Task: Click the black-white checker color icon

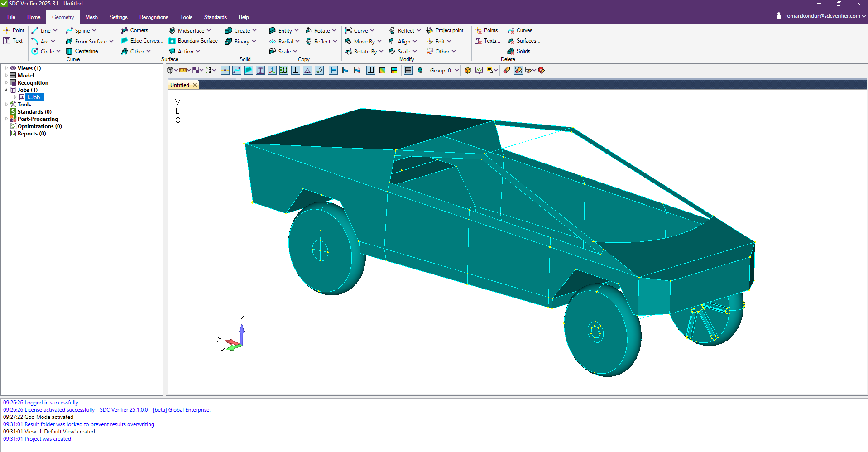Action: click(196, 70)
